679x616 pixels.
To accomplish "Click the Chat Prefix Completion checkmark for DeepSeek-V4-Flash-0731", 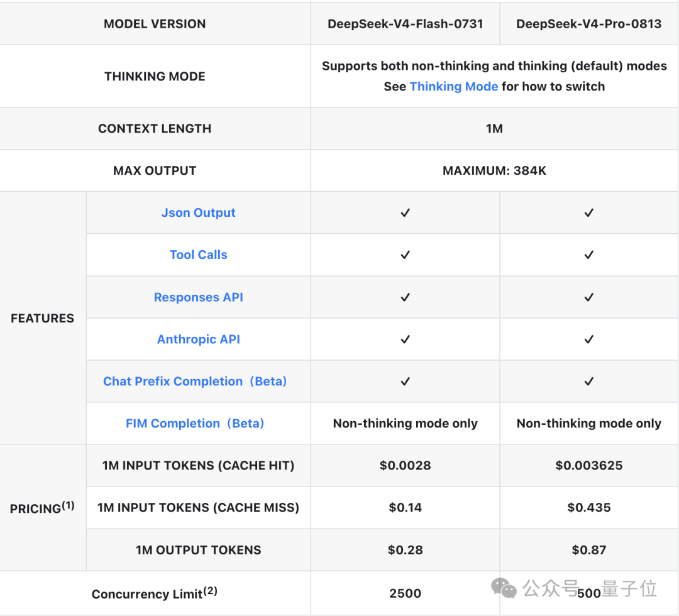I will pos(406,381).
